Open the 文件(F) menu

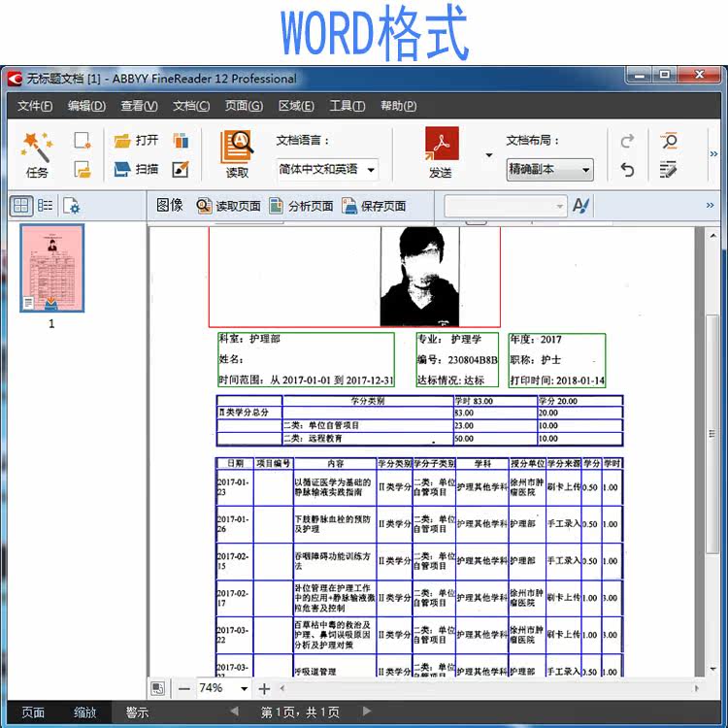pos(35,106)
